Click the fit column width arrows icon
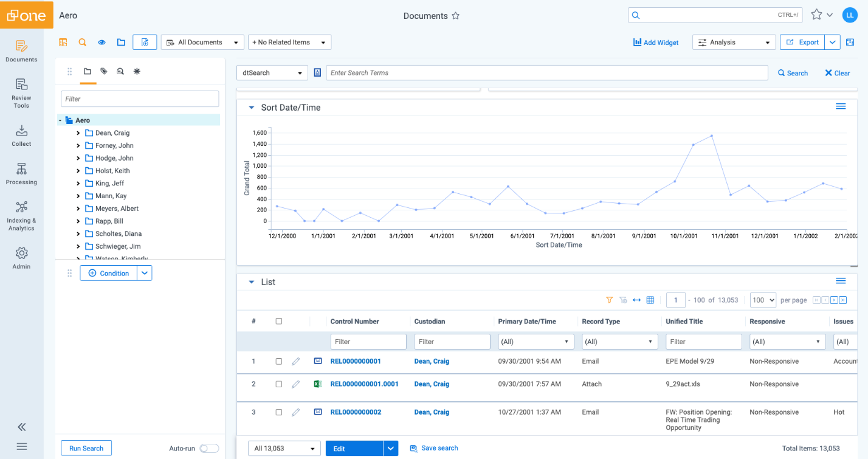Screen dimensions: 868x459 (636, 300)
